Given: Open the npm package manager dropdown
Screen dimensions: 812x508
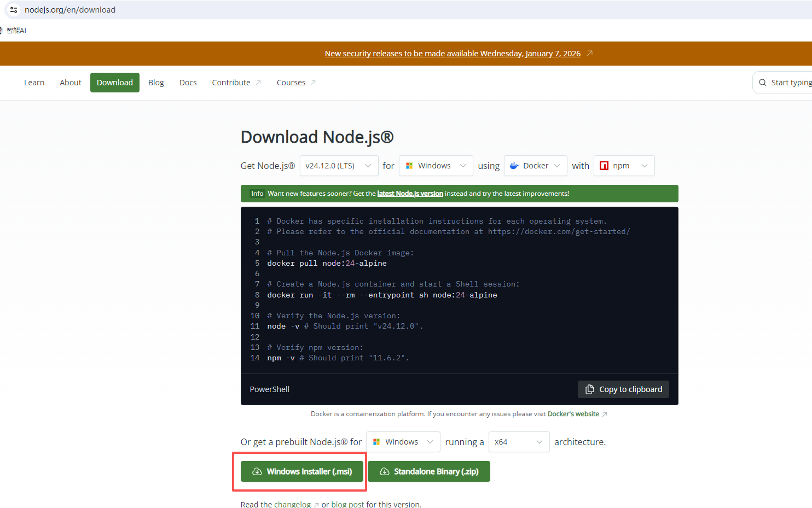Looking at the screenshot, I should [624, 166].
